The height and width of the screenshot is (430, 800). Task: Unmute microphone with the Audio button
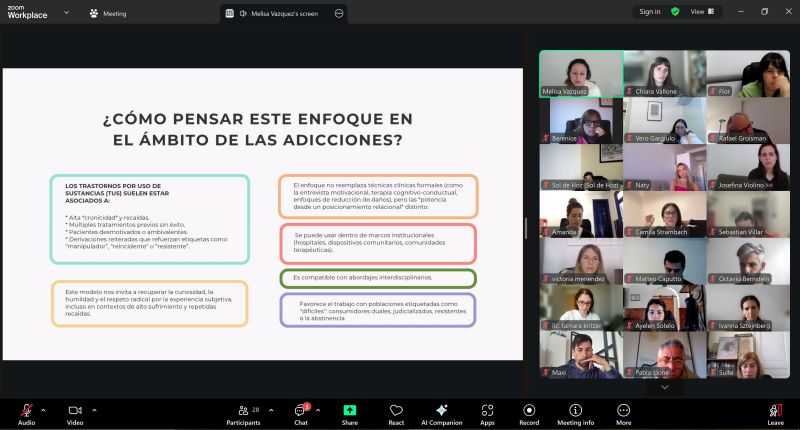pos(26,412)
